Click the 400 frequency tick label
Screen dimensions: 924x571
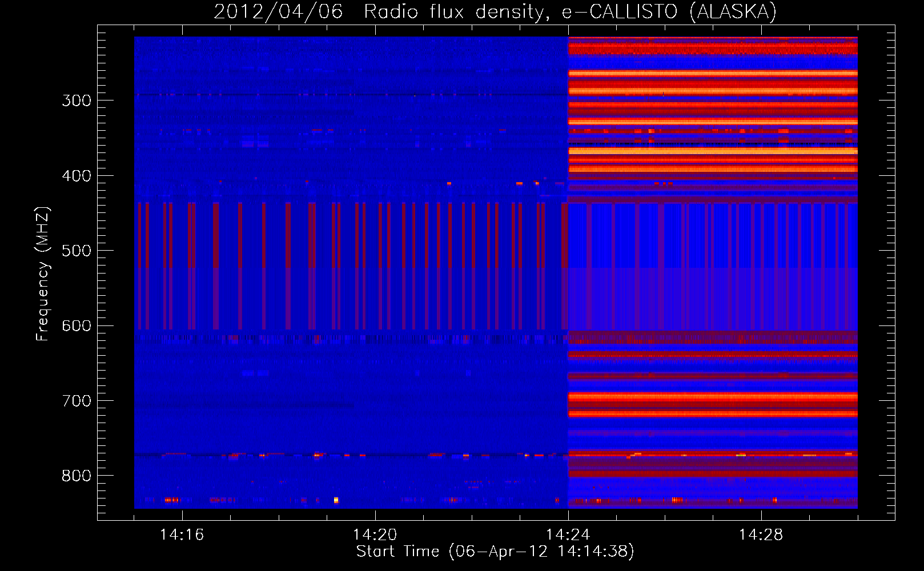point(77,176)
